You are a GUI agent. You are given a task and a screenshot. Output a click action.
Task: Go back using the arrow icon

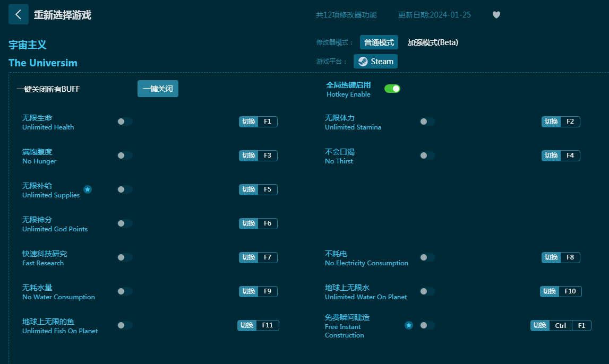[x=18, y=15]
